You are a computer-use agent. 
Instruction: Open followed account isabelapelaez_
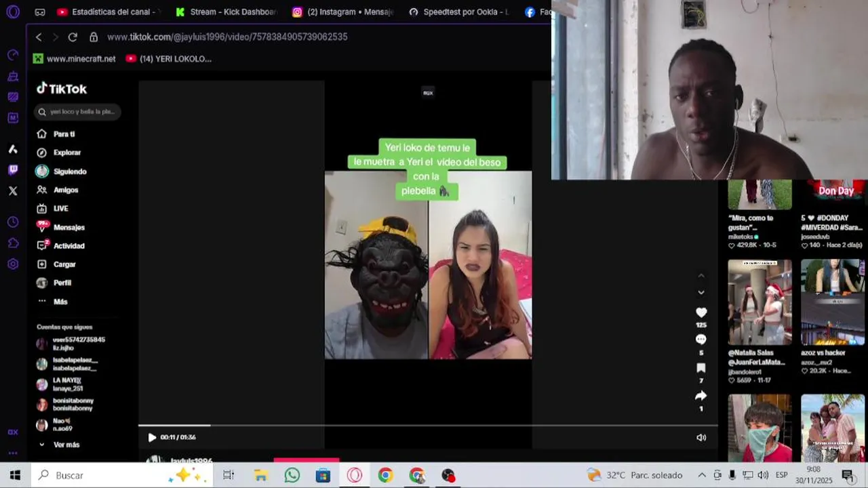click(x=66, y=364)
